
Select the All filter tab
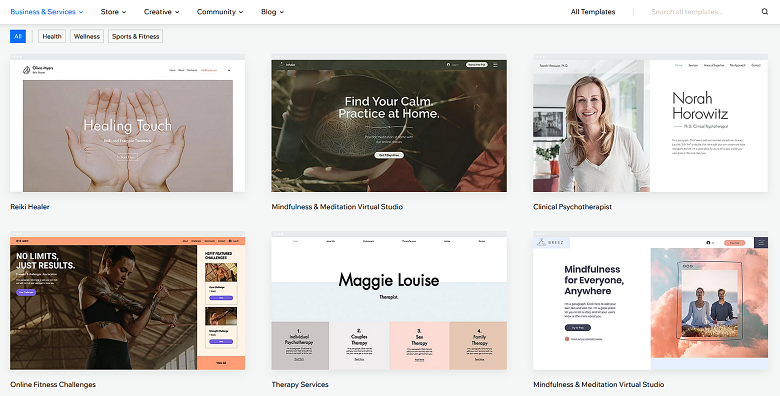click(18, 36)
